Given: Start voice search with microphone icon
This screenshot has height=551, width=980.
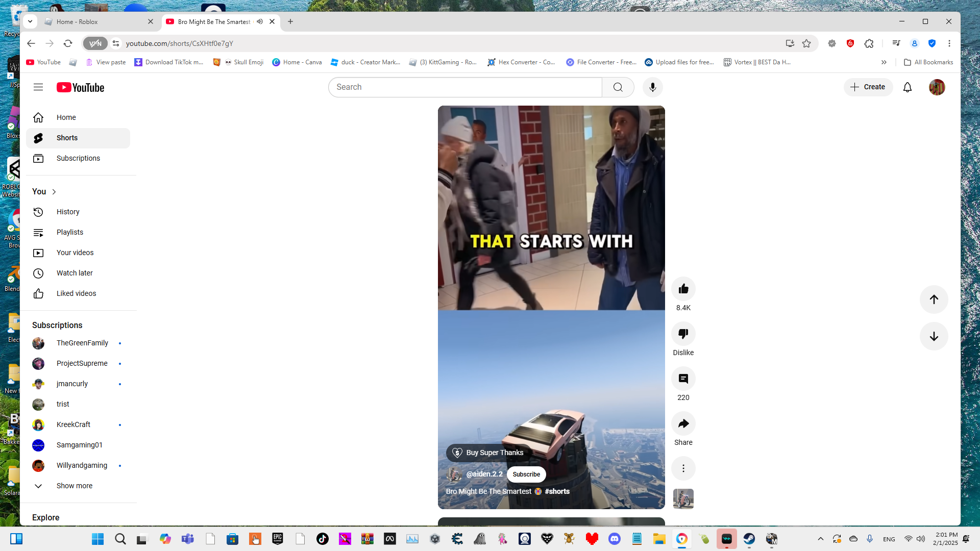Looking at the screenshot, I should tap(652, 87).
